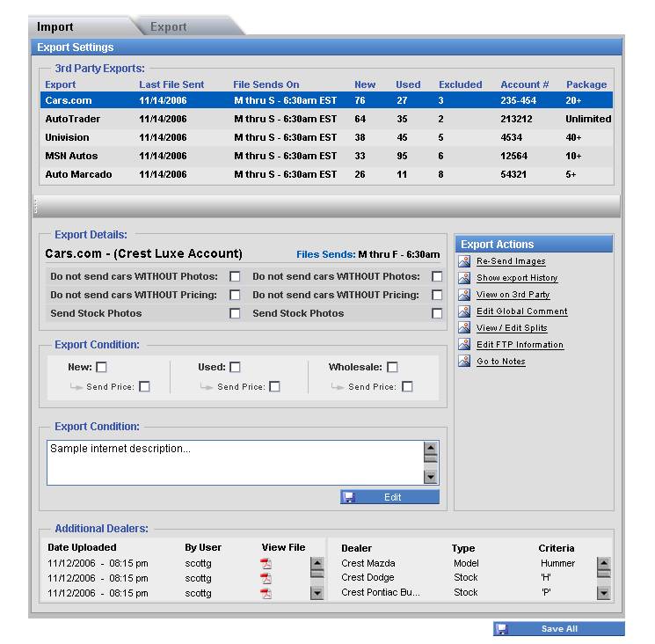
Task: Tick the Wholesale export condition checkbox
Action: (392, 367)
